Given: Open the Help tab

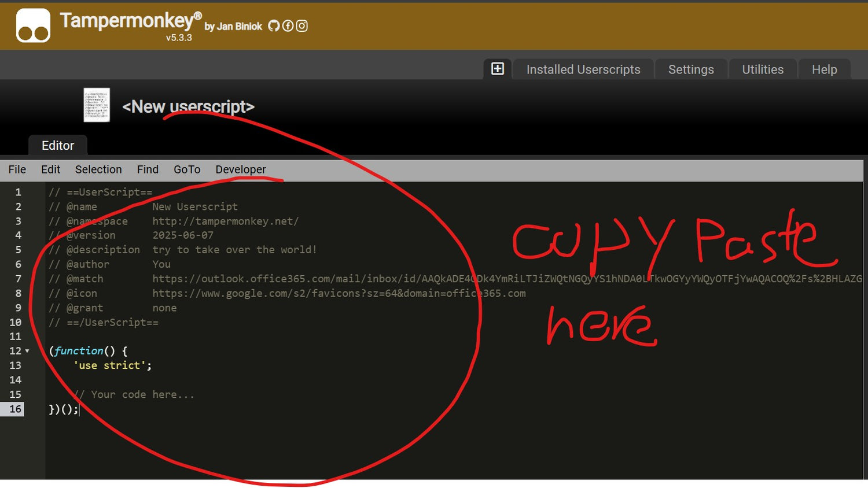Looking at the screenshot, I should pyautogui.click(x=824, y=69).
